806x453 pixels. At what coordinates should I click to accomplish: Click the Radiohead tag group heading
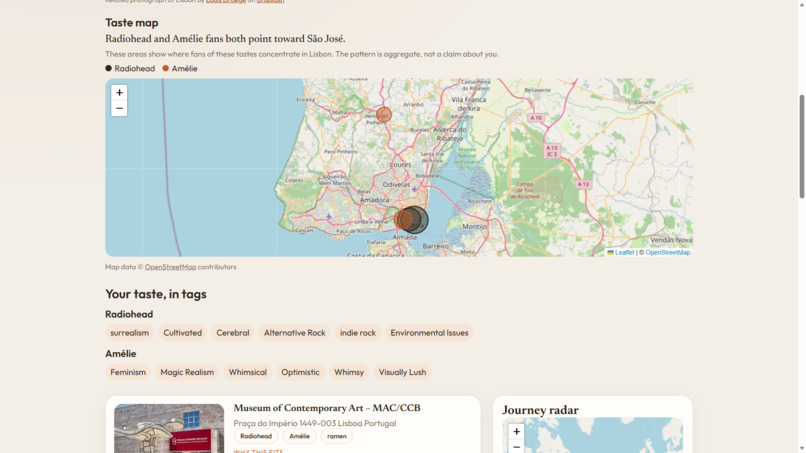(129, 314)
